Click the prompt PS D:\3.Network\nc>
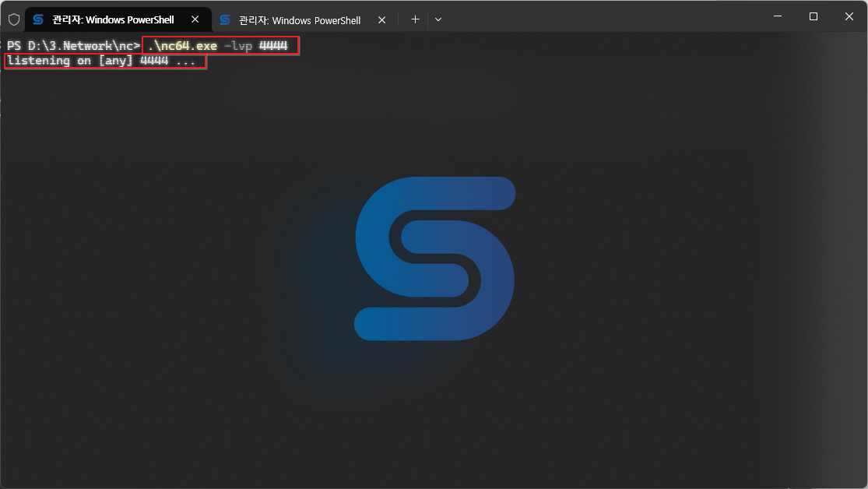The image size is (868, 489). point(73,45)
